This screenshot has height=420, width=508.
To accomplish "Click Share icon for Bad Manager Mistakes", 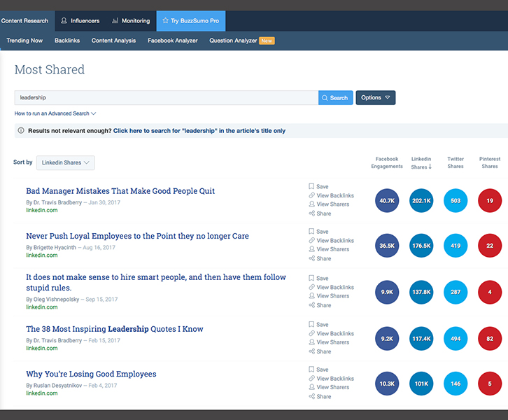I will click(x=311, y=213).
